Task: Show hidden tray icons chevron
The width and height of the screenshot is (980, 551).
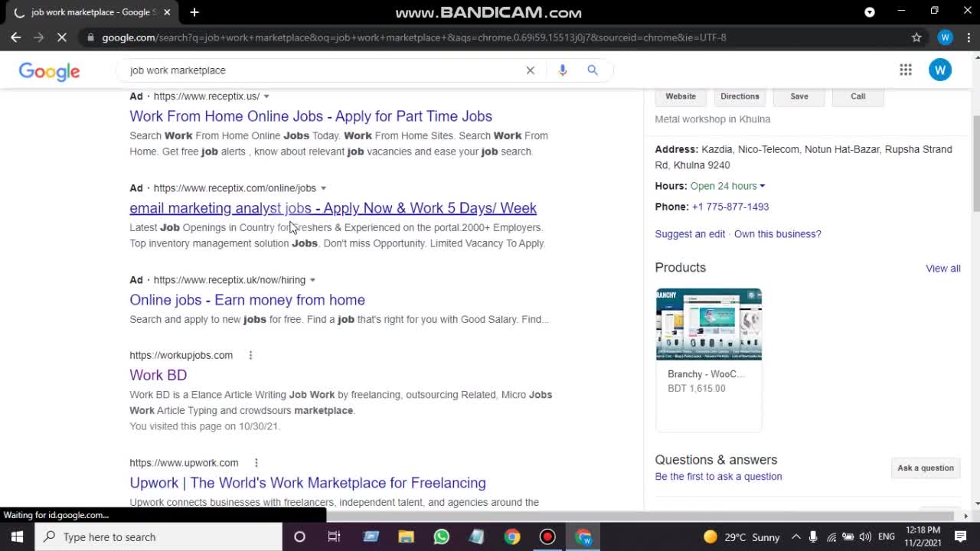Action: pos(795,536)
